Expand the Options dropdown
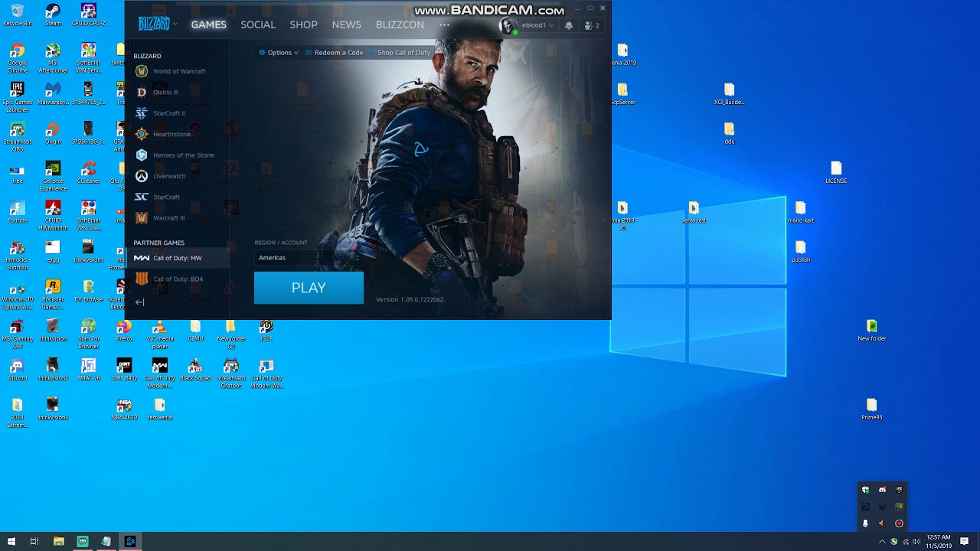980x551 pixels. click(x=279, y=53)
